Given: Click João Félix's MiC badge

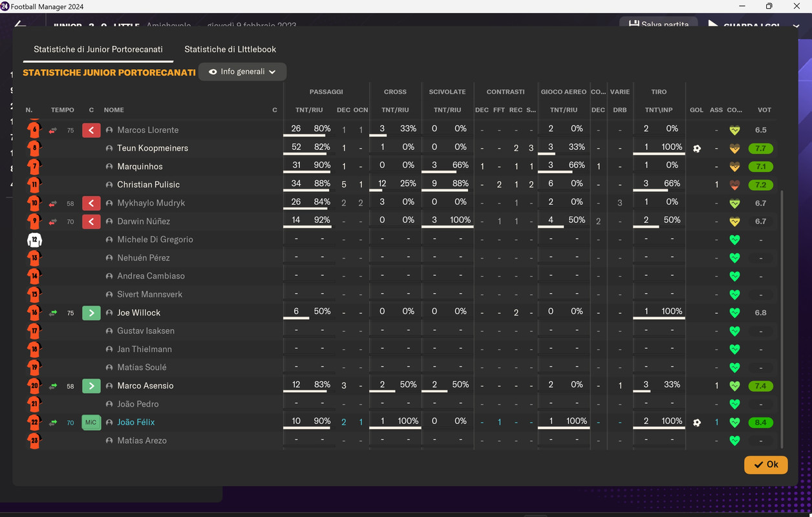Looking at the screenshot, I should (91, 423).
